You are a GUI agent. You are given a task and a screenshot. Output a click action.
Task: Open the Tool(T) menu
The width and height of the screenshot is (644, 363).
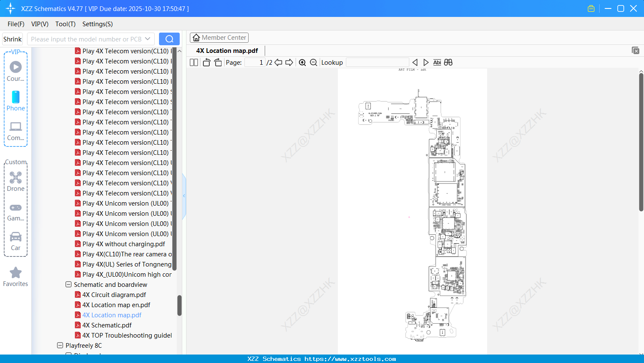click(x=66, y=24)
